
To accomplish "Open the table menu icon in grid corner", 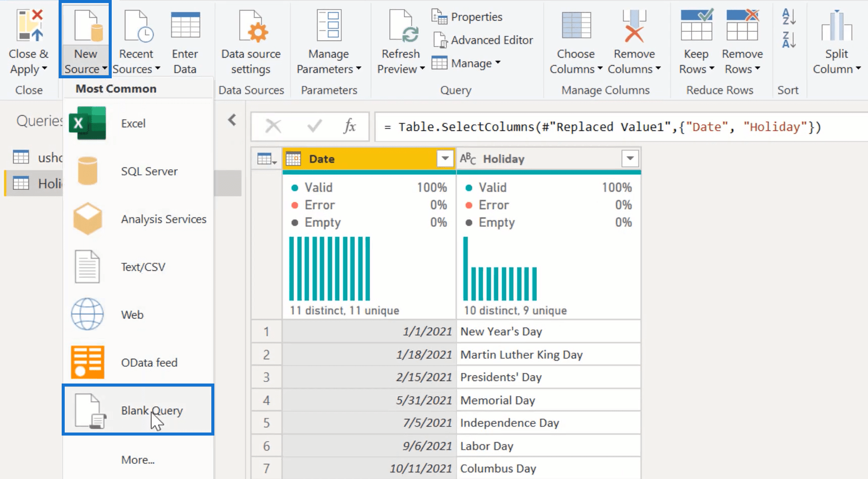I will pos(267,159).
